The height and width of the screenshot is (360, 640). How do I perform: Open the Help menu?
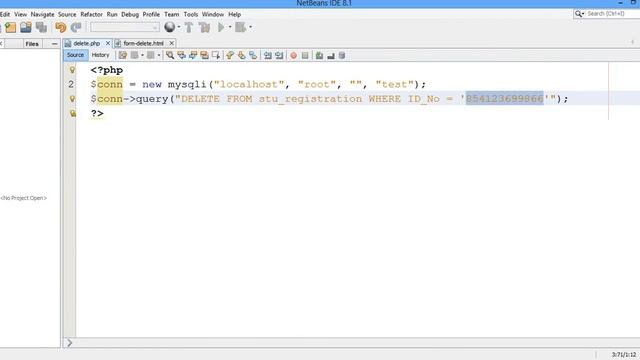coord(234,14)
